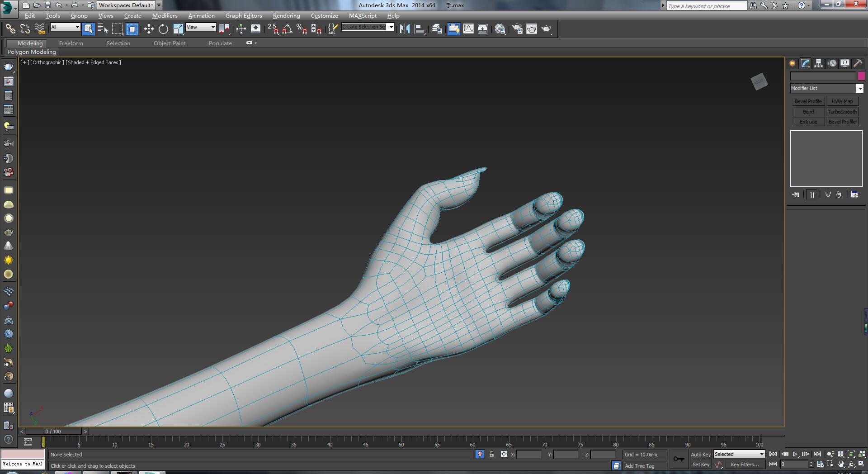Open the Render Setup teapot icon
This screenshot has height=474, width=868.
tap(517, 29)
